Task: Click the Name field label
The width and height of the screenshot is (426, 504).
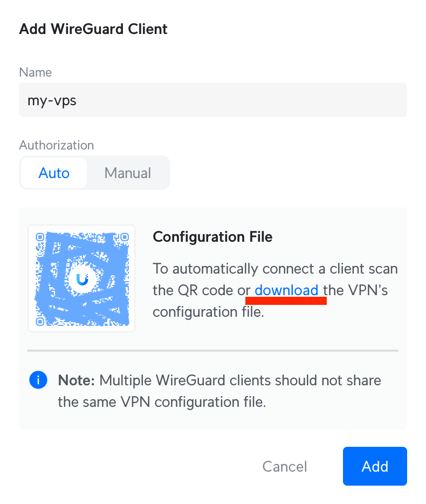Action: click(x=36, y=72)
